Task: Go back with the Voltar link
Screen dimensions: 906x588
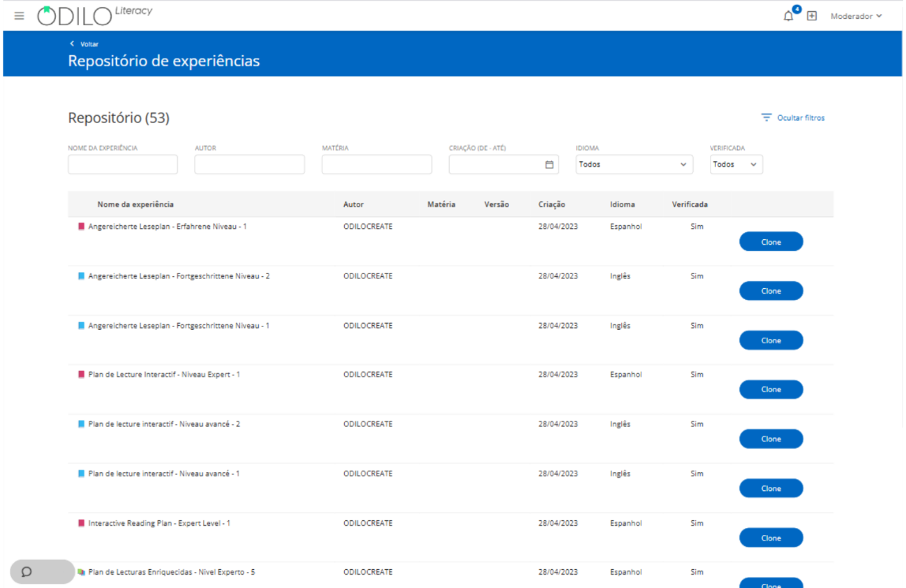Action: (x=84, y=44)
